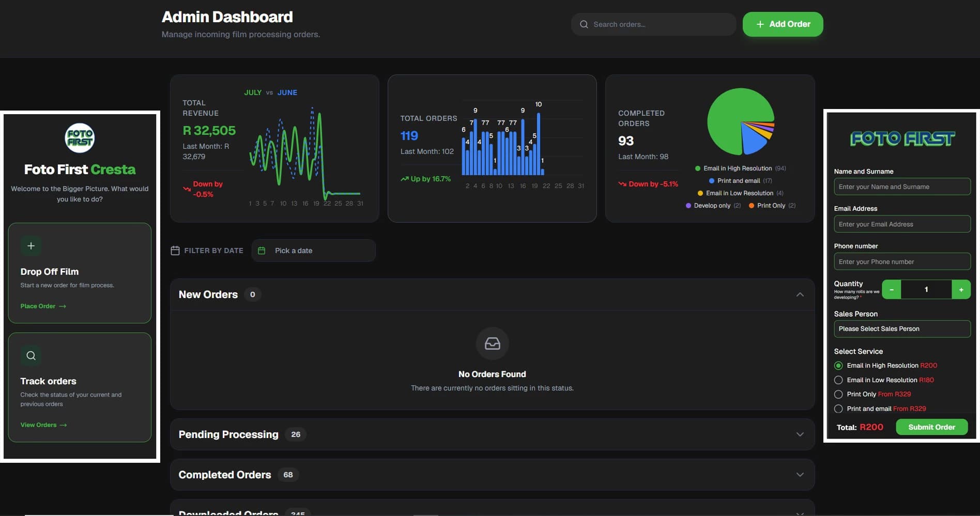Image resolution: width=980 pixels, height=516 pixels.
Task: Open the Sales Person dropdown
Action: point(902,329)
